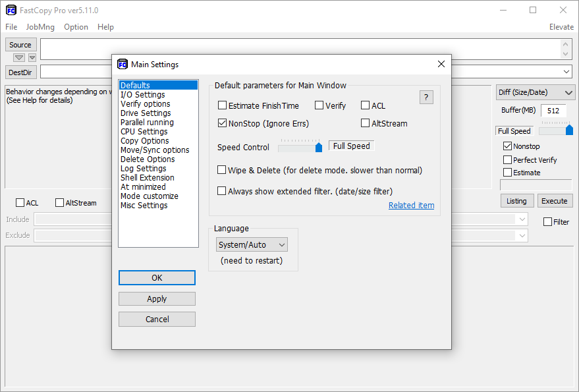Uncheck NonStop (Ignore Errs) option
This screenshot has width=579, height=392.
223,123
